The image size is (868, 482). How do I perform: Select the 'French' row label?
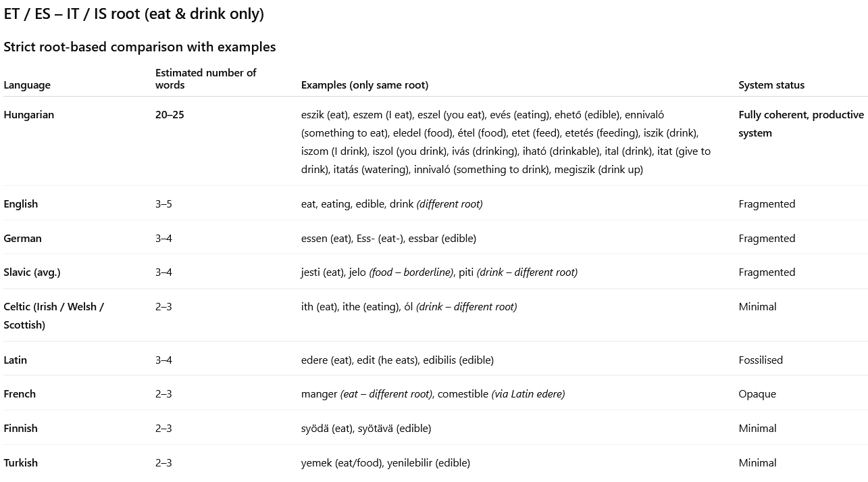click(x=20, y=394)
